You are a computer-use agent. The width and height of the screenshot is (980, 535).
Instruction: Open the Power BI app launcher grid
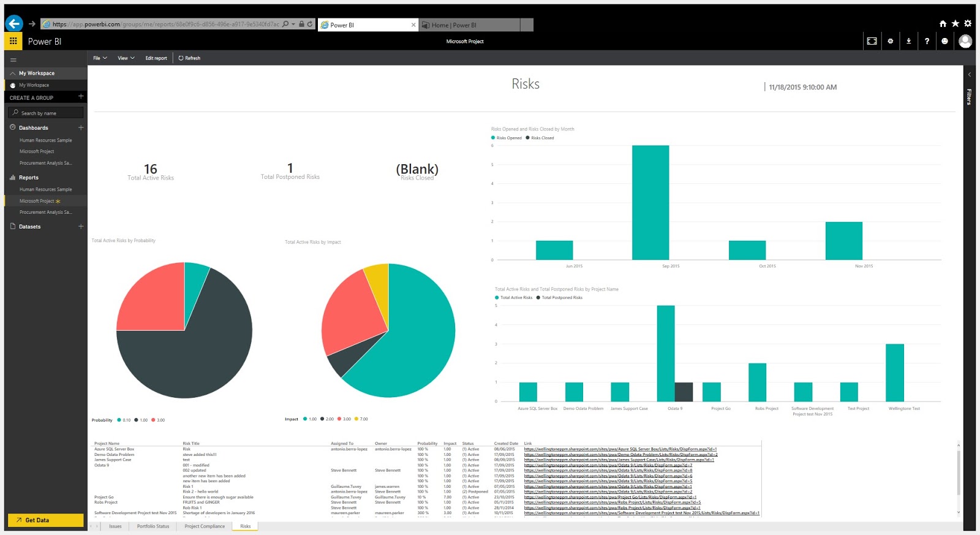pyautogui.click(x=13, y=41)
